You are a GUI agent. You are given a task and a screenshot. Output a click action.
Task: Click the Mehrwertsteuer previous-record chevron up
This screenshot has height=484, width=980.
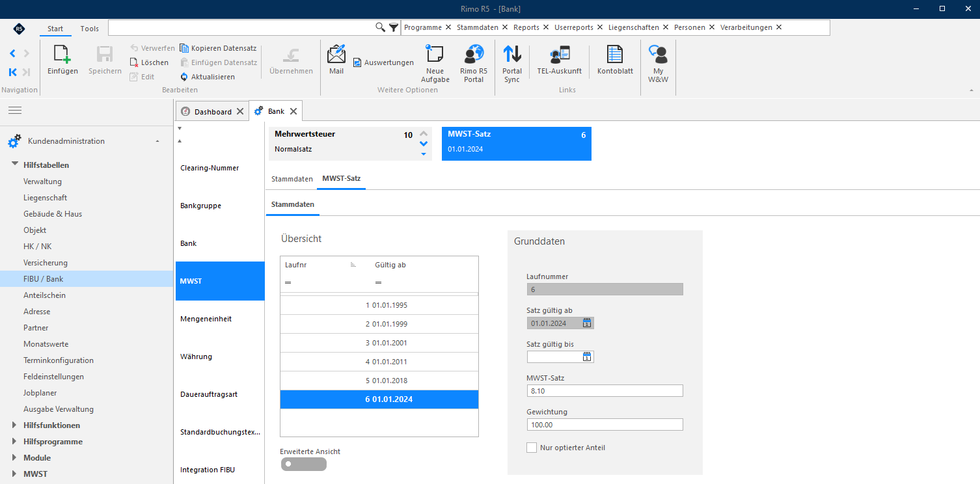pyautogui.click(x=424, y=133)
